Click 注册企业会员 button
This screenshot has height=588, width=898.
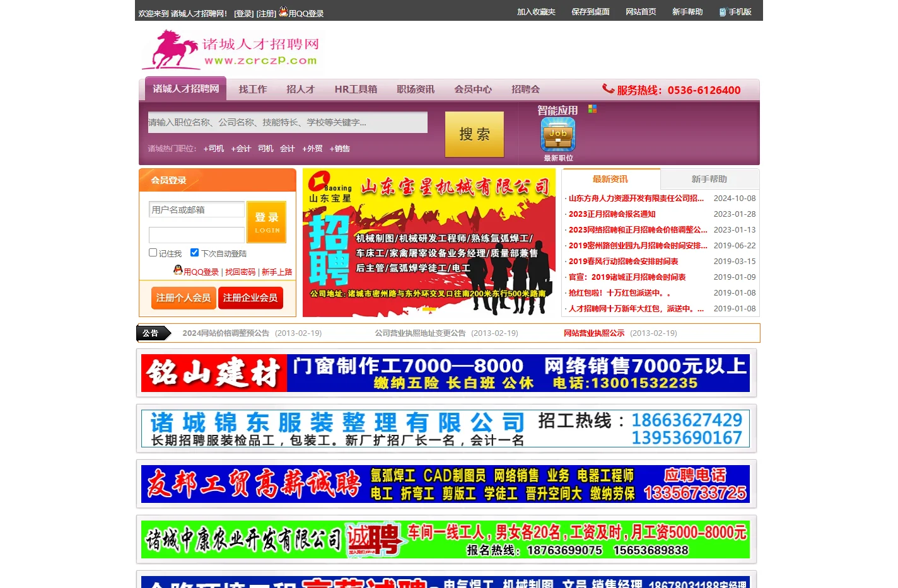pyautogui.click(x=250, y=297)
